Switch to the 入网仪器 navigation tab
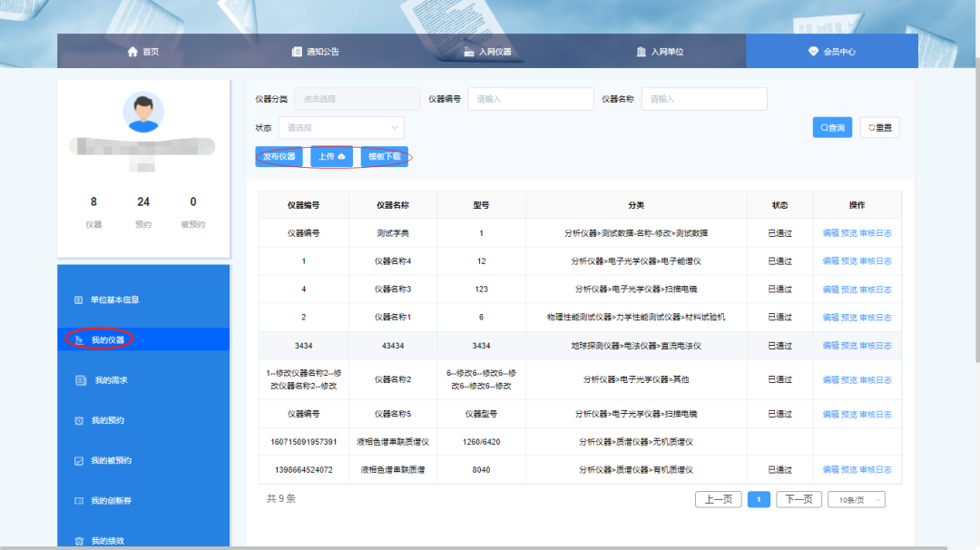Screen dimensions: 980x550 point(487,52)
